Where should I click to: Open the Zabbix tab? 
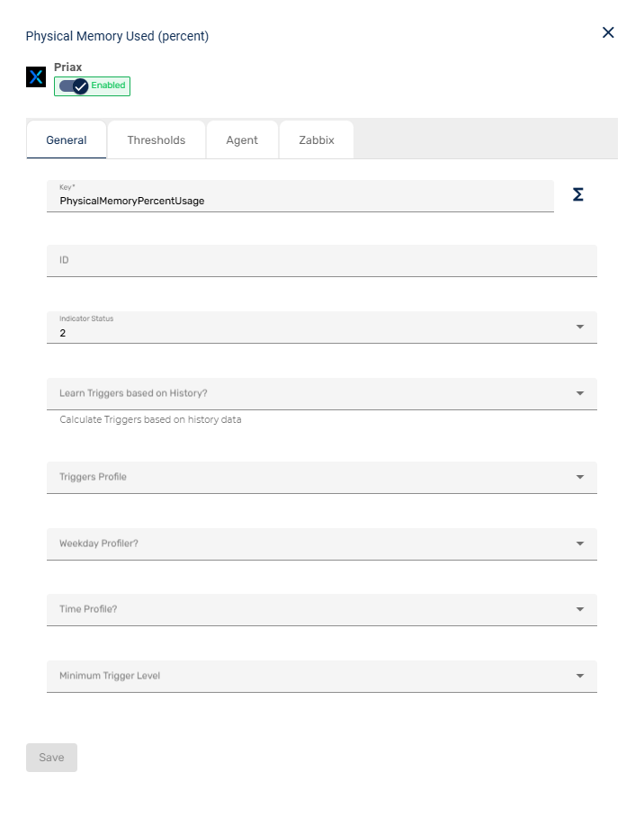(316, 140)
